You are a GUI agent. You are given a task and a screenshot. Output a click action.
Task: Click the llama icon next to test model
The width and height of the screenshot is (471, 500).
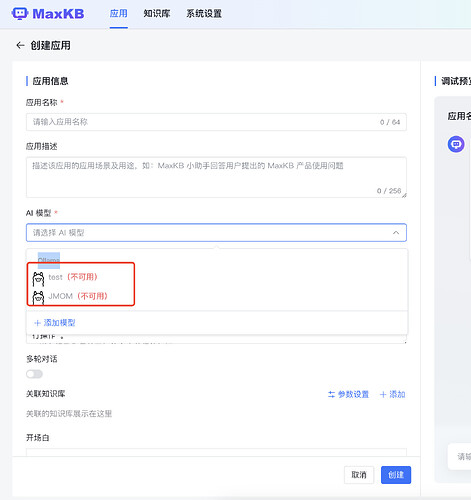[38, 279]
